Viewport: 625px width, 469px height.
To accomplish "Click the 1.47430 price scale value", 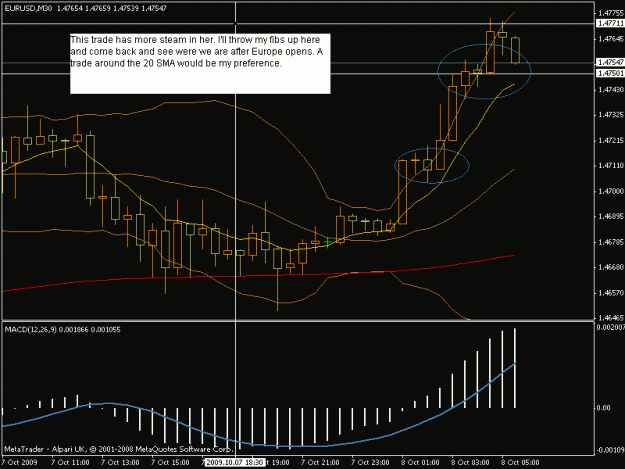I will coord(611,90).
